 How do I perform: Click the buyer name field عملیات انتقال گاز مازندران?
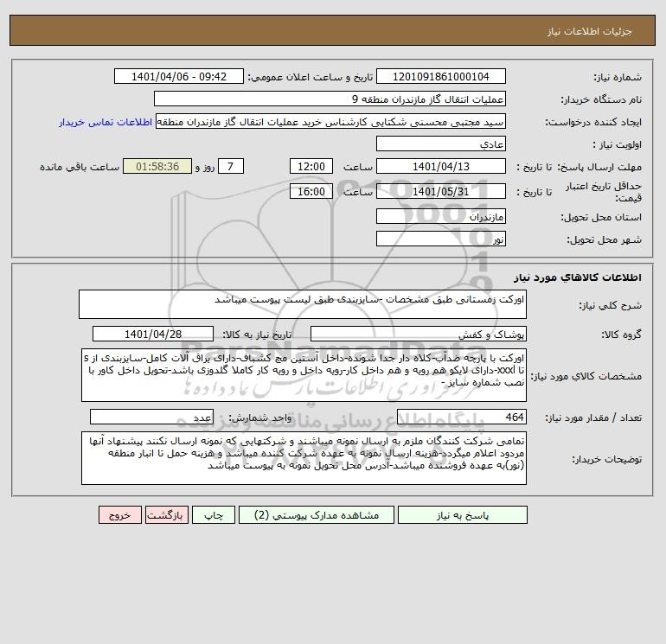click(x=330, y=99)
